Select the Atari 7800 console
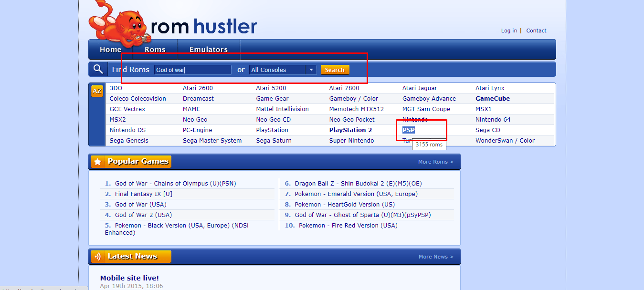Screen dimensions: 644x290 click(x=344, y=88)
